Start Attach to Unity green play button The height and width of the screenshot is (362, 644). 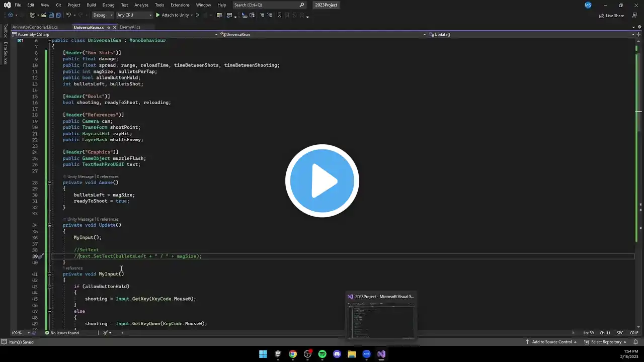pyautogui.click(x=158, y=15)
